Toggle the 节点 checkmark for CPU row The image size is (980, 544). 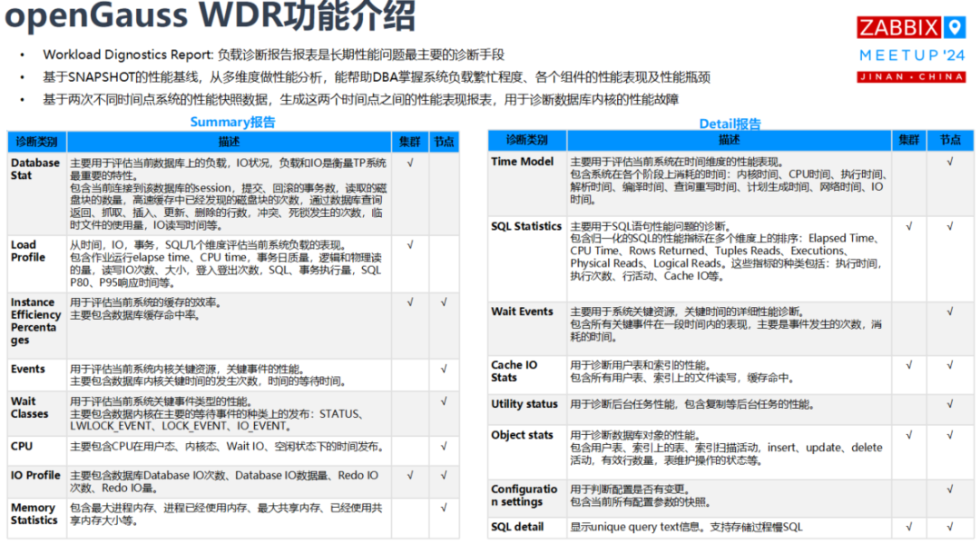(x=444, y=446)
